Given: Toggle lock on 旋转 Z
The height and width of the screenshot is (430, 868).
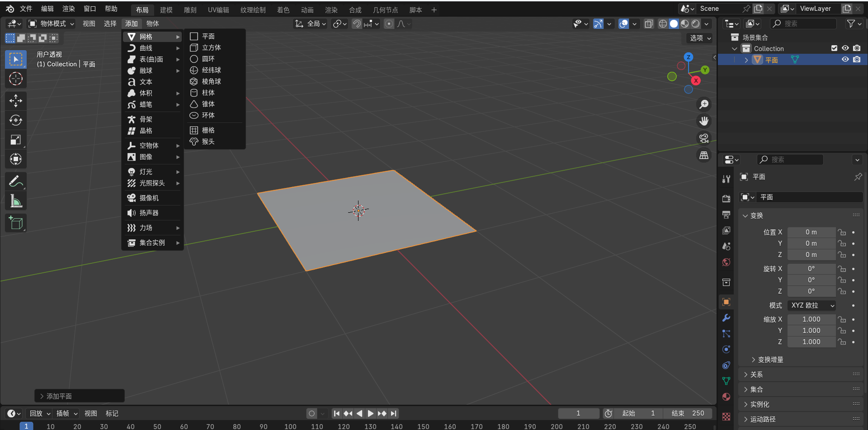Looking at the screenshot, I should (841, 291).
